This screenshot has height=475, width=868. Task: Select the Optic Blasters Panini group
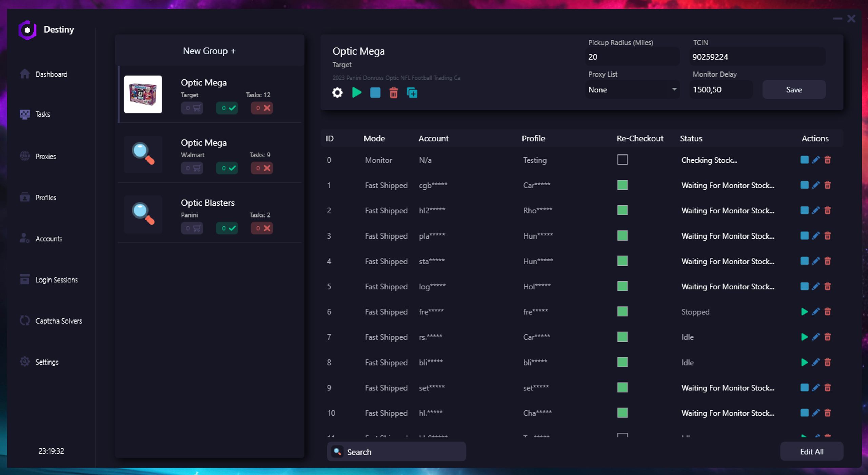tap(210, 215)
